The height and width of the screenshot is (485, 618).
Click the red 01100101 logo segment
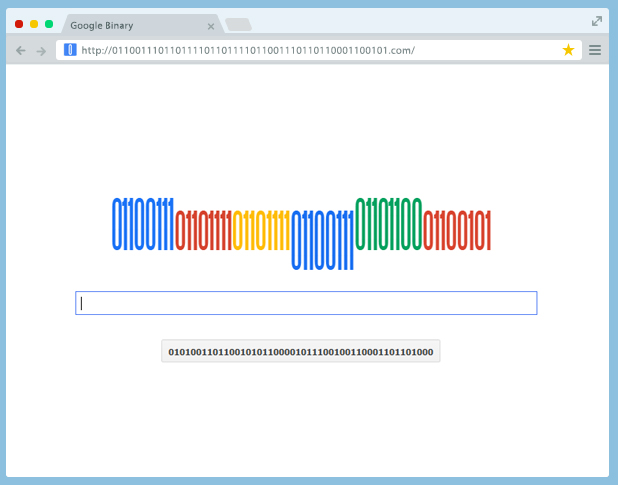click(x=457, y=230)
